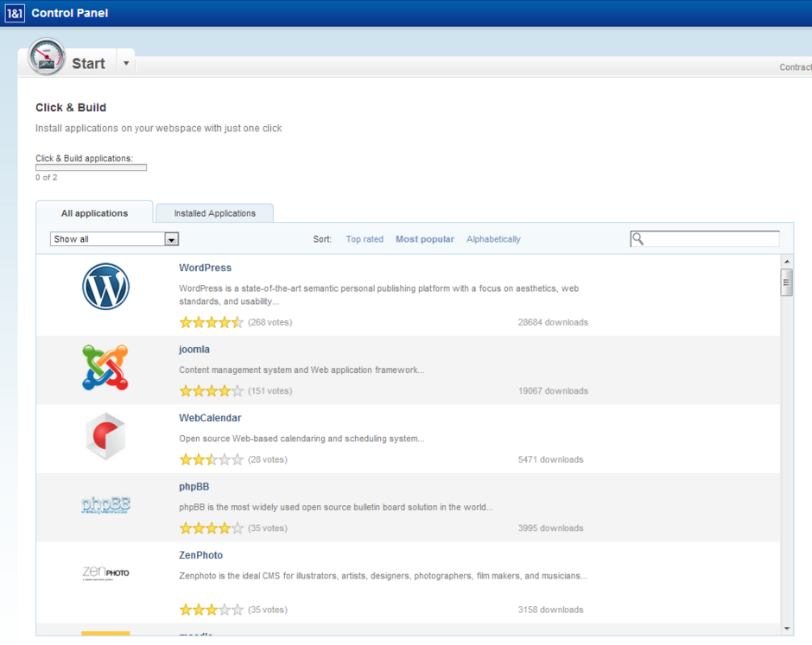This screenshot has width=812, height=645.
Task: Click the Control Panel header title
Action: point(69,13)
